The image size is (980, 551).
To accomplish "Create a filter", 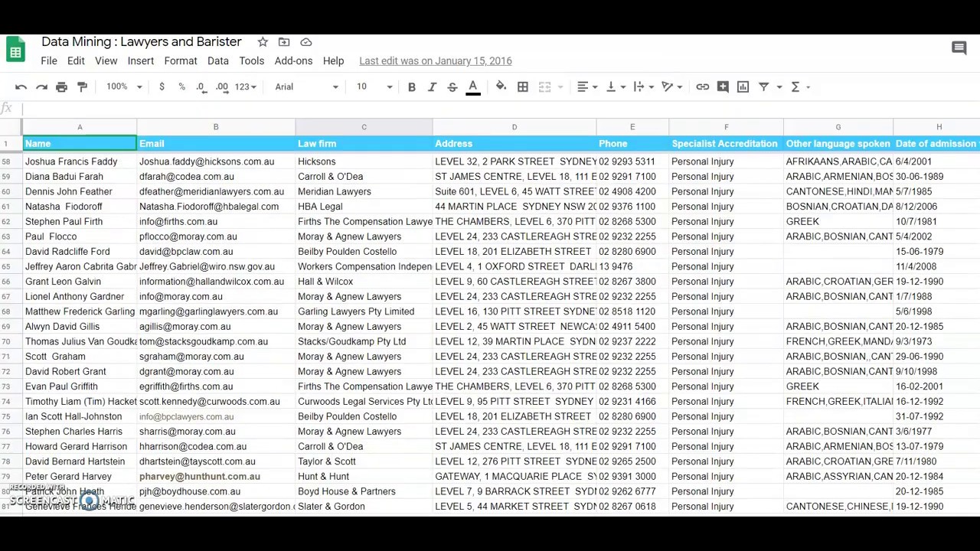I will tap(763, 86).
